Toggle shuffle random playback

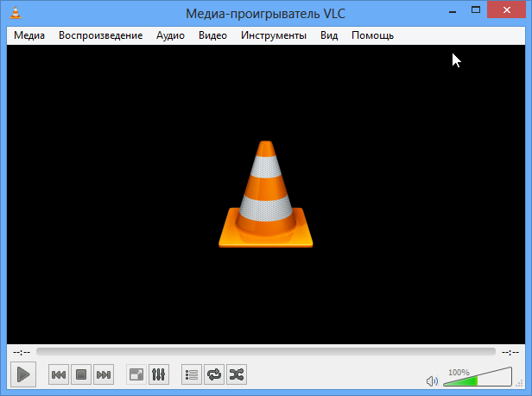click(x=237, y=374)
